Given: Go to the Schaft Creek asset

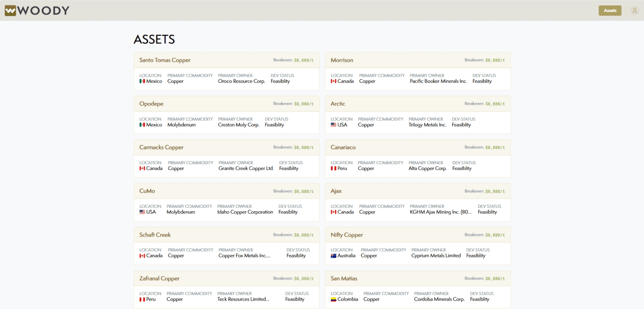Looking at the screenshot, I should pyautogui.click(x=155, y=235).
